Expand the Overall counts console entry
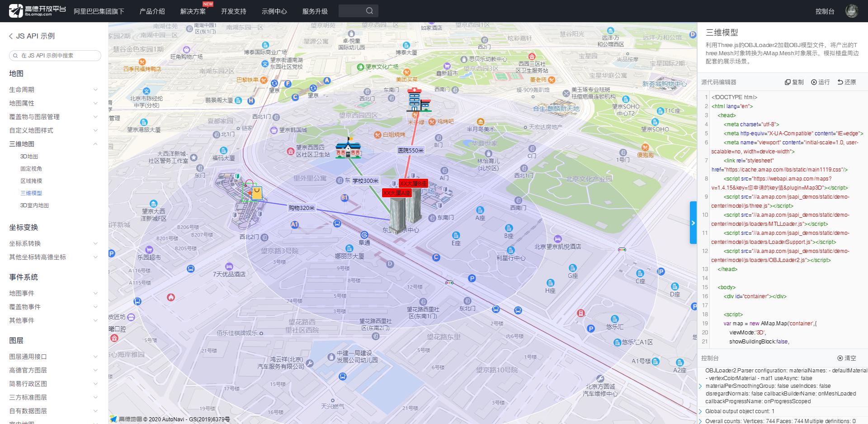868x424 pixels. point(701,420)
